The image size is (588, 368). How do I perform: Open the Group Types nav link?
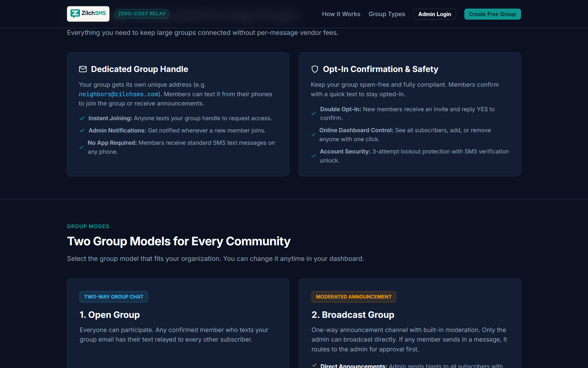point(387,14)
